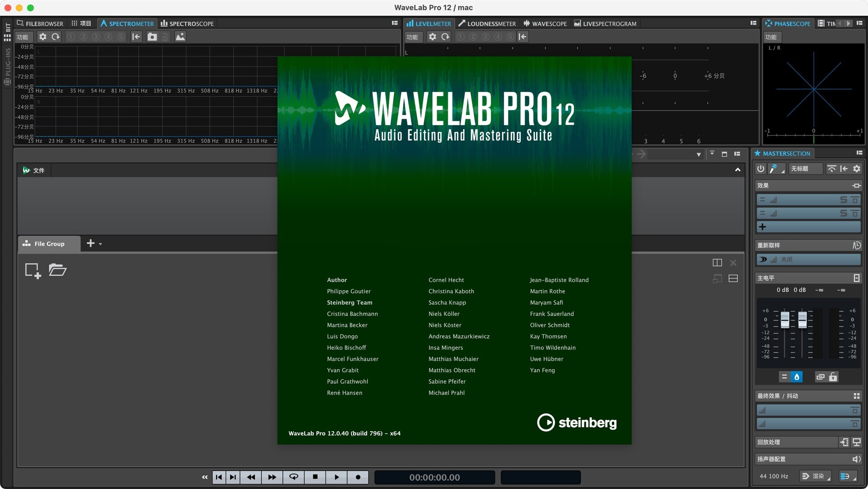Toggle solo on the first effect slot
868x489 pixels.
[x=844, y=200]
